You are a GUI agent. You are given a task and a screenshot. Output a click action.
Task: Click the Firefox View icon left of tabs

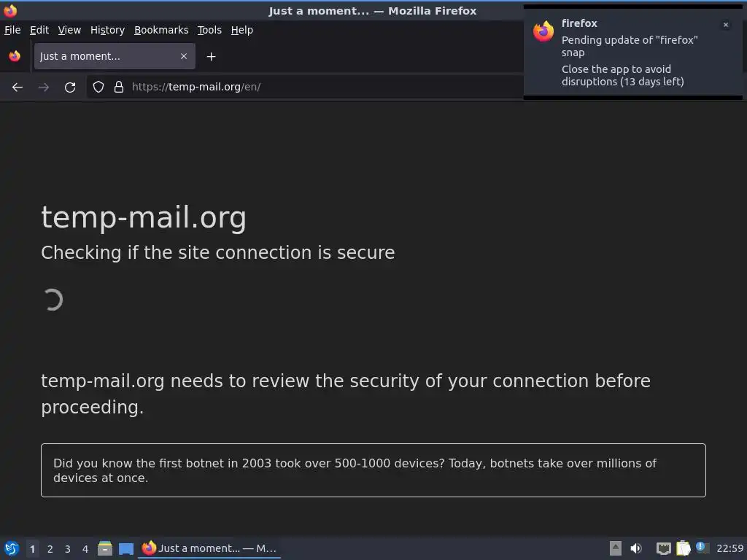(15, 56)
